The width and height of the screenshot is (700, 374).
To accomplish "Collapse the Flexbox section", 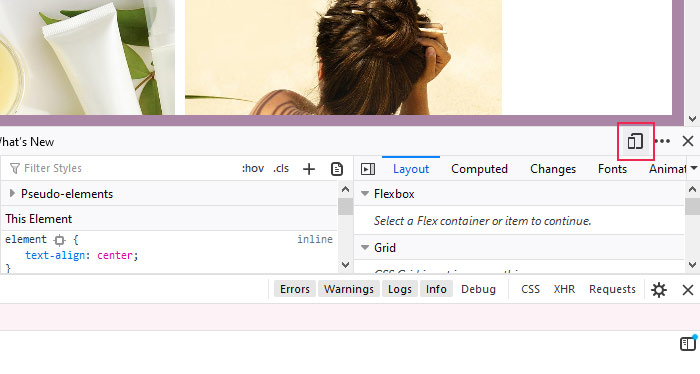I will [365, 194].
